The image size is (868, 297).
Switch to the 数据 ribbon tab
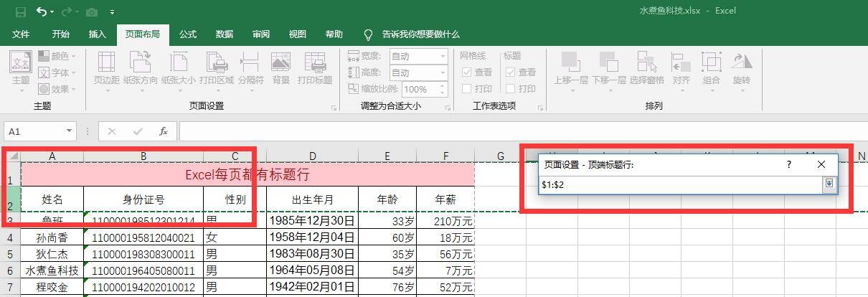click(225, 34)
